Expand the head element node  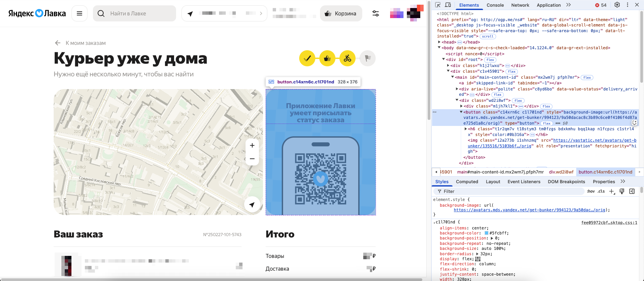[x=439, y=42]
